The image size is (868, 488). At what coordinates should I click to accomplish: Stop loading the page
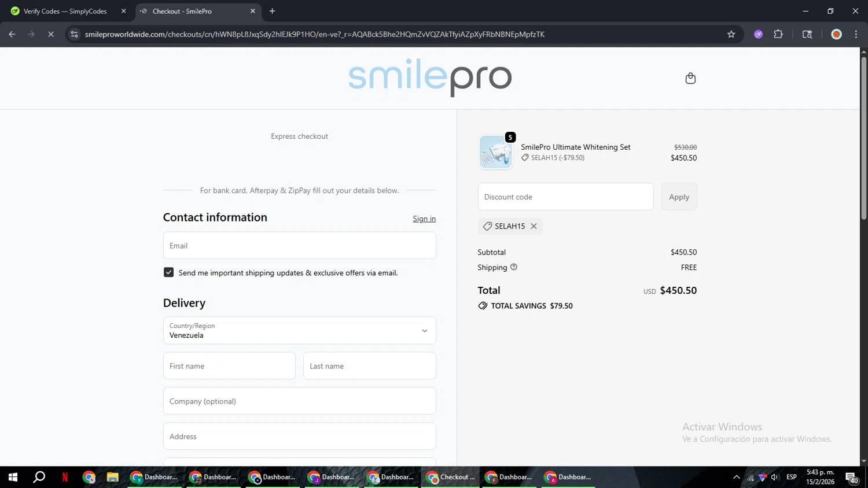(x=51, y=34)
